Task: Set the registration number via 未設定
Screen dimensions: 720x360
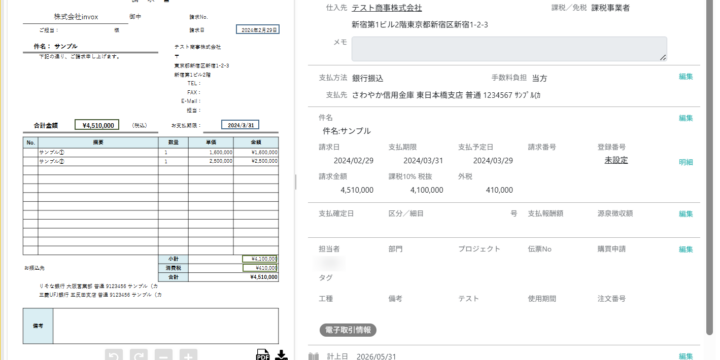Action: tap(616, 160)
